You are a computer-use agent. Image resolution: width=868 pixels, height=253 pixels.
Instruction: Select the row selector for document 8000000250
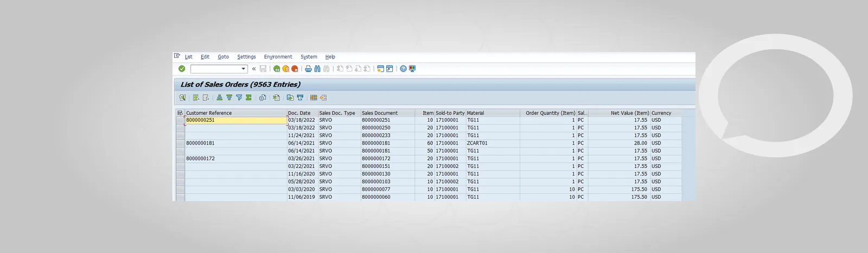180,128
